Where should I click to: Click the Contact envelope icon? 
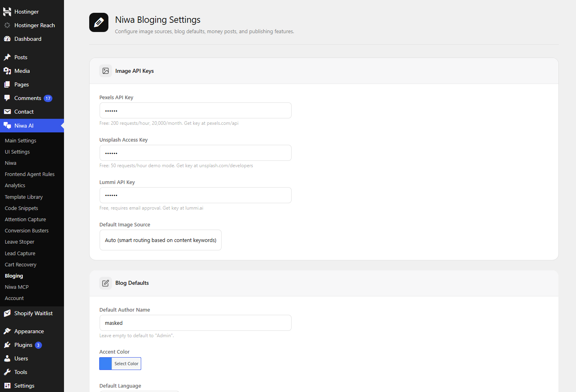[7, 112]
